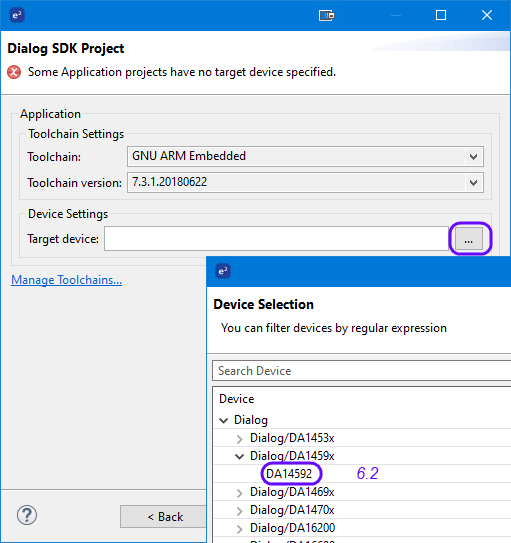Expand the Dialog/DA1469x node
The width and height of the screenshot is (511, 543).
(239, 493)
